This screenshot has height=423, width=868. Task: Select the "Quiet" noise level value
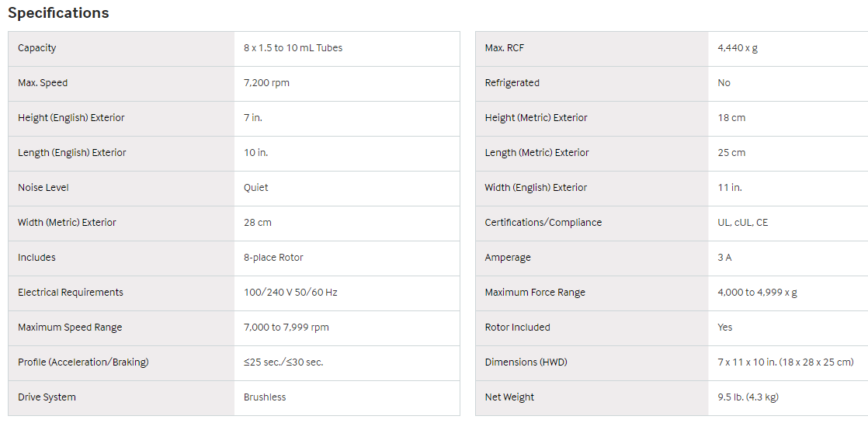pyautogui.click(x=256, y=188)
